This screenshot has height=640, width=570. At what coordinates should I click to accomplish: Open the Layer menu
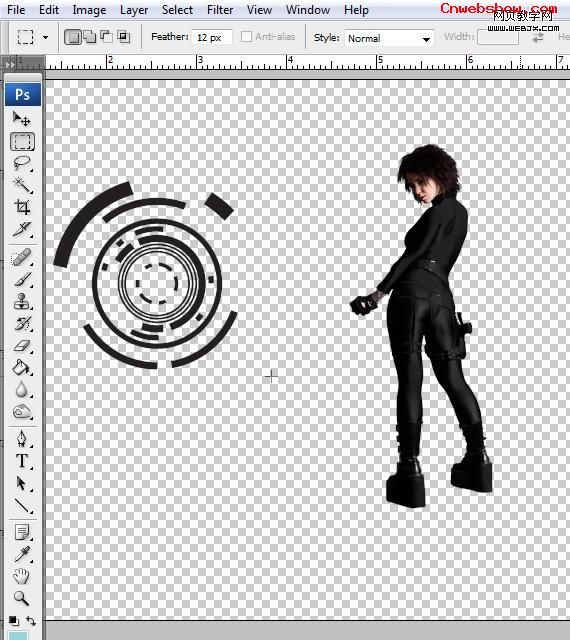pos(134,10)
